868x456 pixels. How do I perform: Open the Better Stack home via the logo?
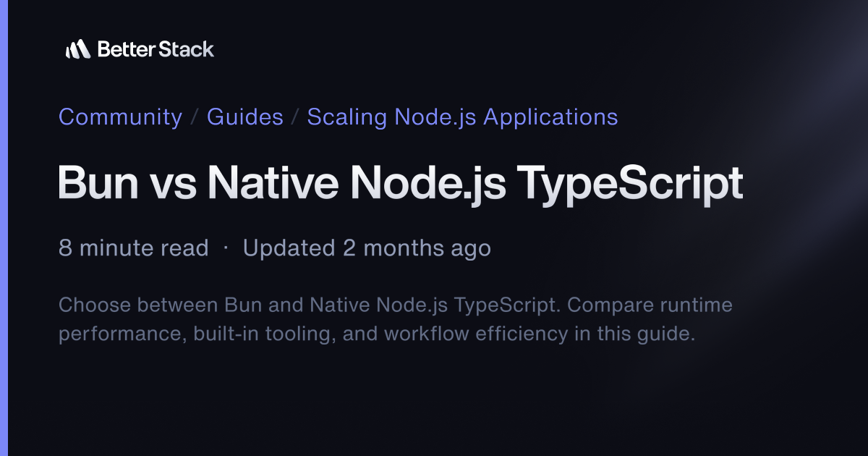(137, 49)
